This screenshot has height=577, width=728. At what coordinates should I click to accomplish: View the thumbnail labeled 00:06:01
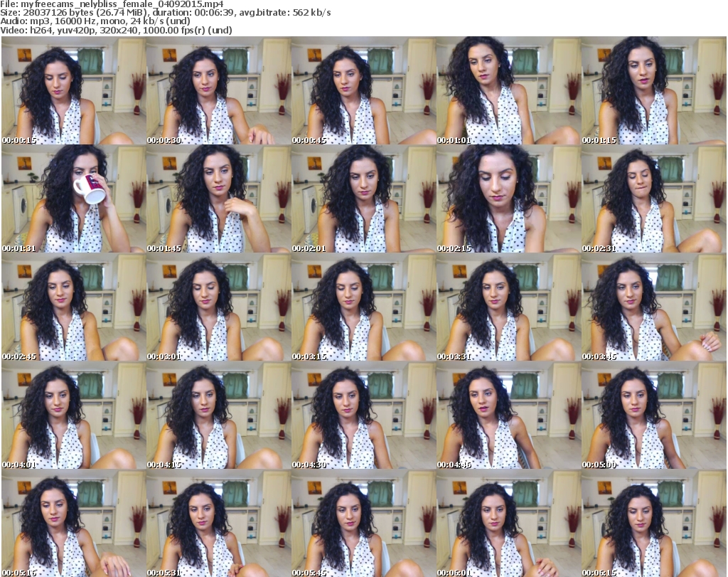(x=508, y=523)
